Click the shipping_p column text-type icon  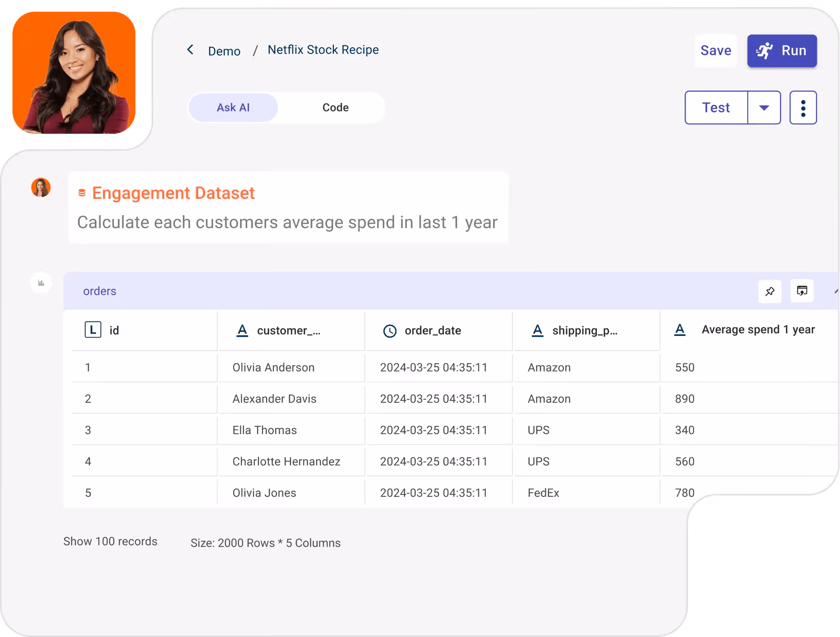pyautogui.click(x=538, y=331)
